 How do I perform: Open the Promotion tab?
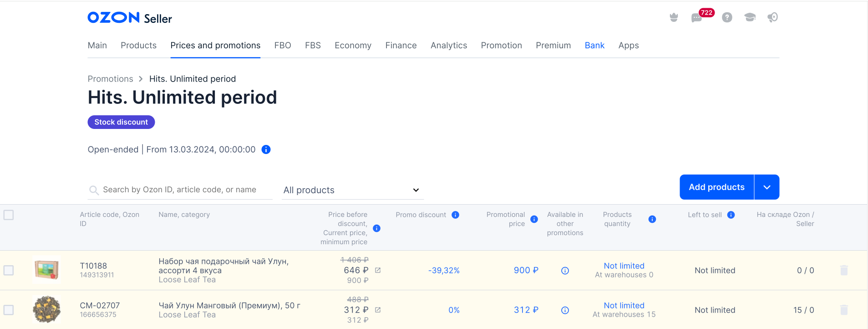tap(501, 46)
